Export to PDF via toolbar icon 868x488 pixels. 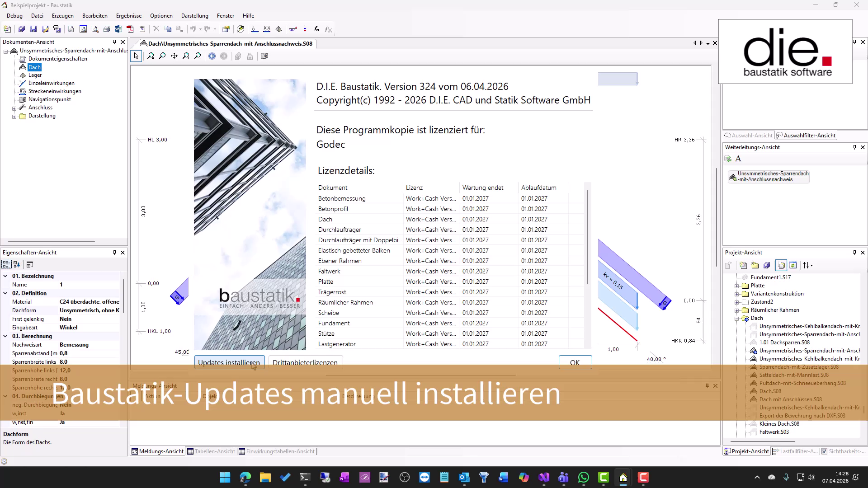(x=130, y=29)
